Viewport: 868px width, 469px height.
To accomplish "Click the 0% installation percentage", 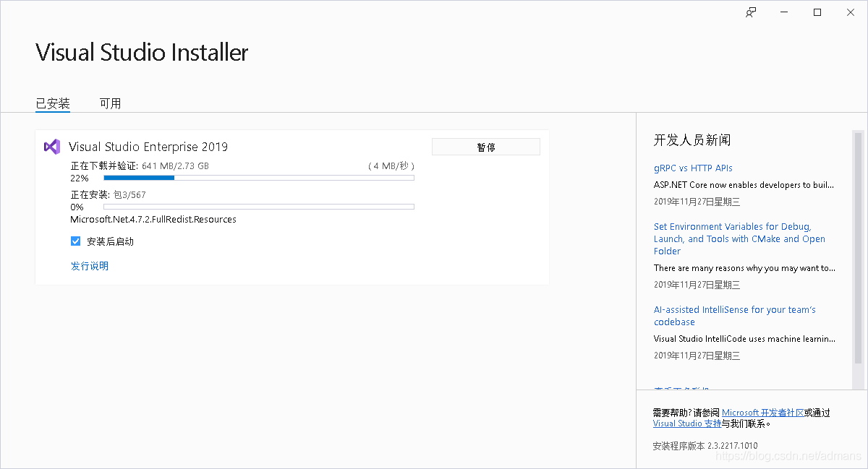I will 77,207.
